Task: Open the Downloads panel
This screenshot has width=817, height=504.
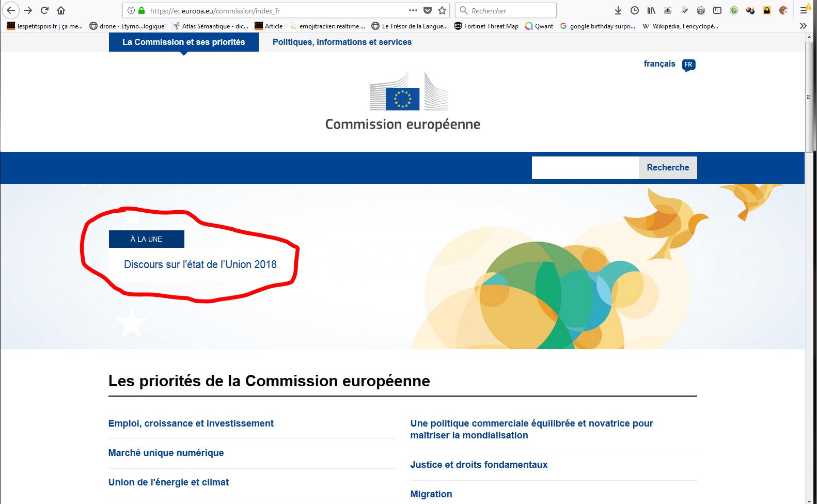Action: [618, 10]
